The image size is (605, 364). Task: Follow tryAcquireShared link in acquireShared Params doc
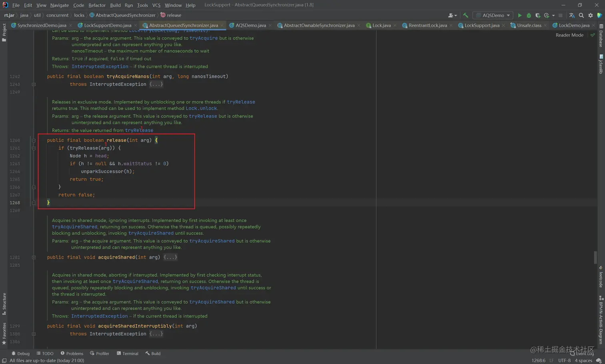[212, 241]
